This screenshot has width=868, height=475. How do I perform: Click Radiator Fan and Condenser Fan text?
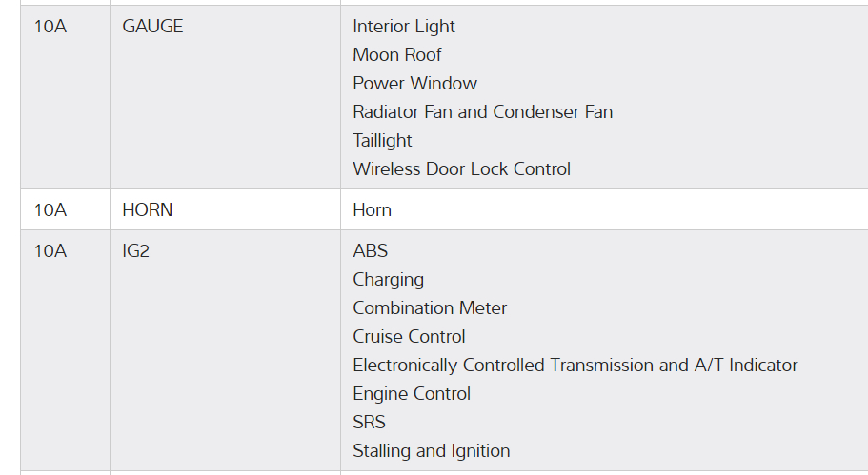tap(482, 112)
